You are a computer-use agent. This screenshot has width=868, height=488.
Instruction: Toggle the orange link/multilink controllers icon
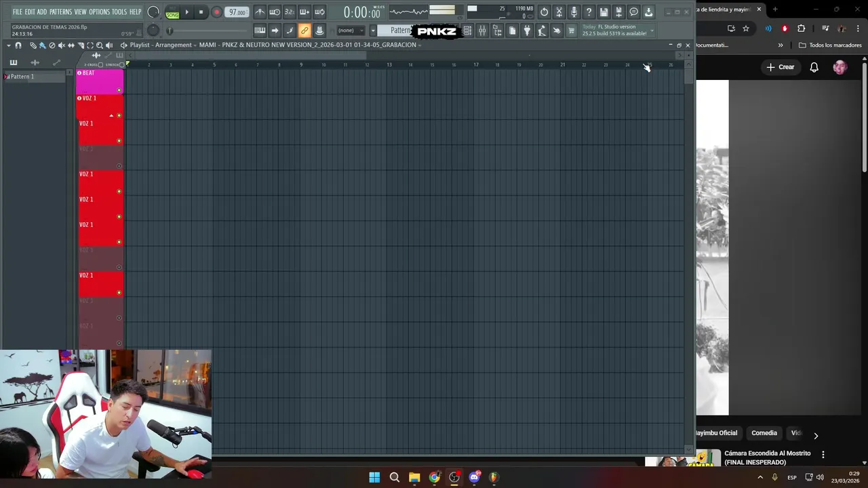304,30
